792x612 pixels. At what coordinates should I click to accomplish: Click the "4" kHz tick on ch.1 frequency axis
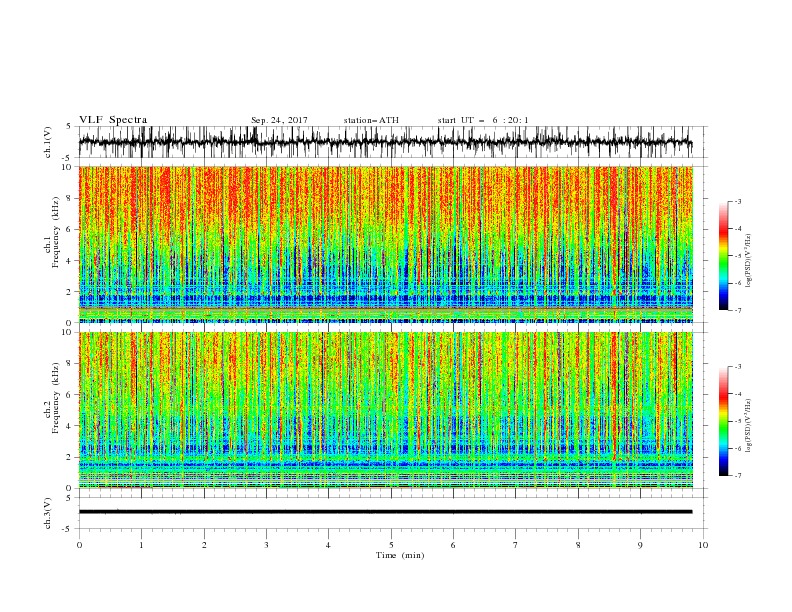69,261
